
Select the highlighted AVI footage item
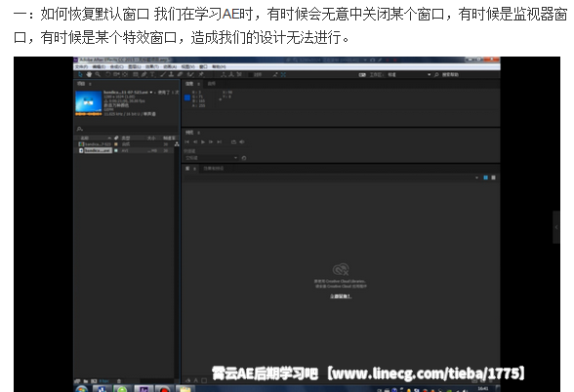point(95,150)
